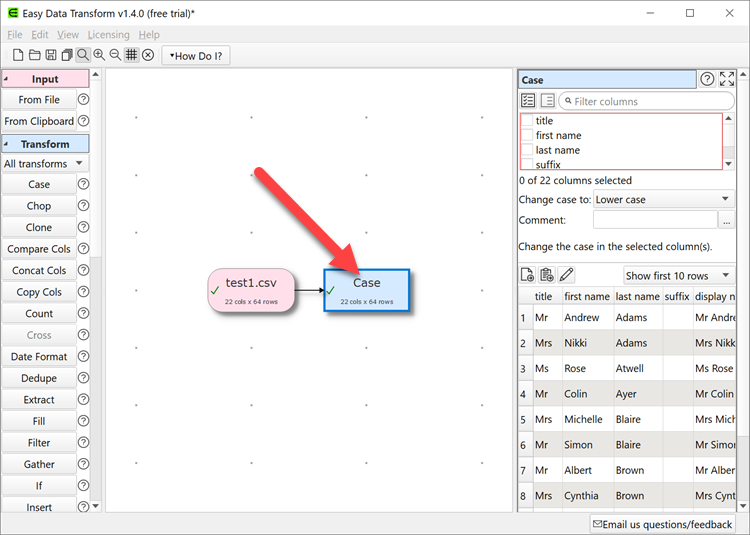The width and height of the screenshot is (750, 535).
Task: Check the 'last name' column checkbox
Action: 527,150
